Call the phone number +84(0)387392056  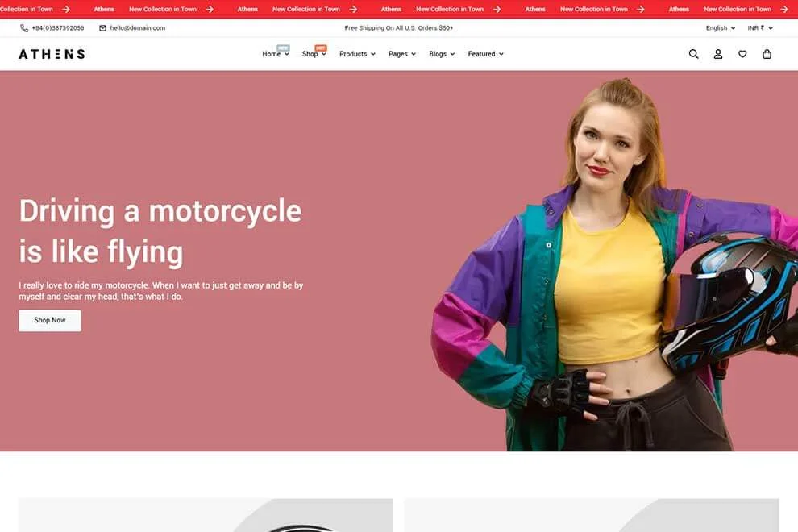click(57, 28)
